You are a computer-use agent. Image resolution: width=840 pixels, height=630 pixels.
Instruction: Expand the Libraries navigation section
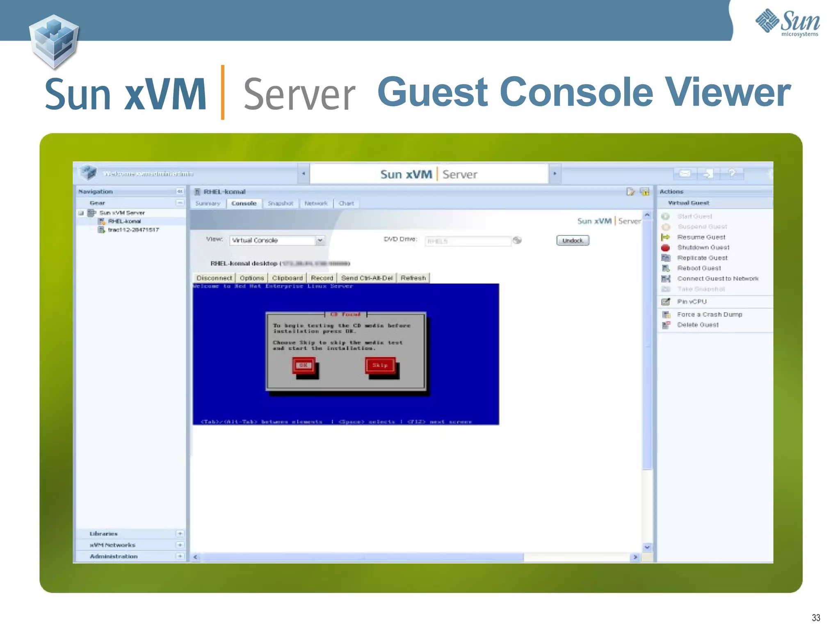(180, 534)
